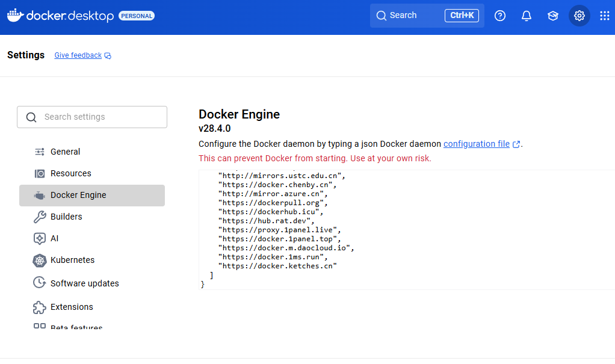Click the AI sparkle icon
The image size is (615, 364).
click(40, 238)
